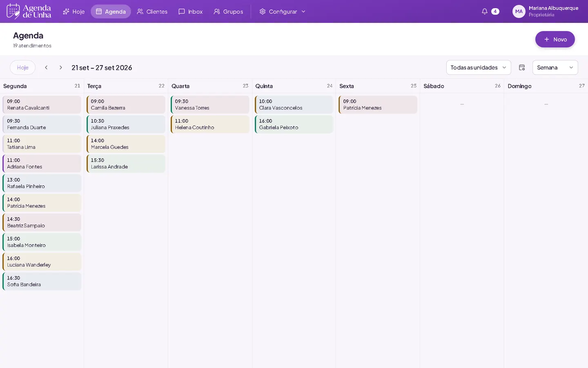Click the Agenda de Unha logo
The width and height of the screenshot is (588, 368).
click(29, 11)
